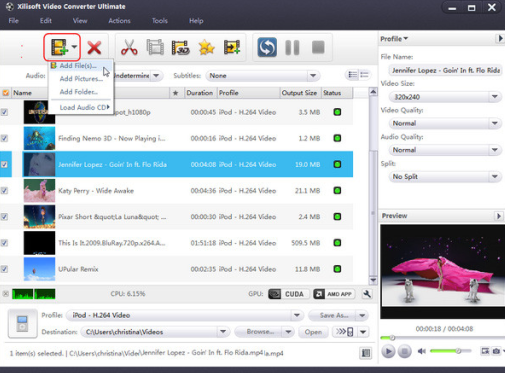Click the Add File film-strip toolbar icon

point(59,47)
